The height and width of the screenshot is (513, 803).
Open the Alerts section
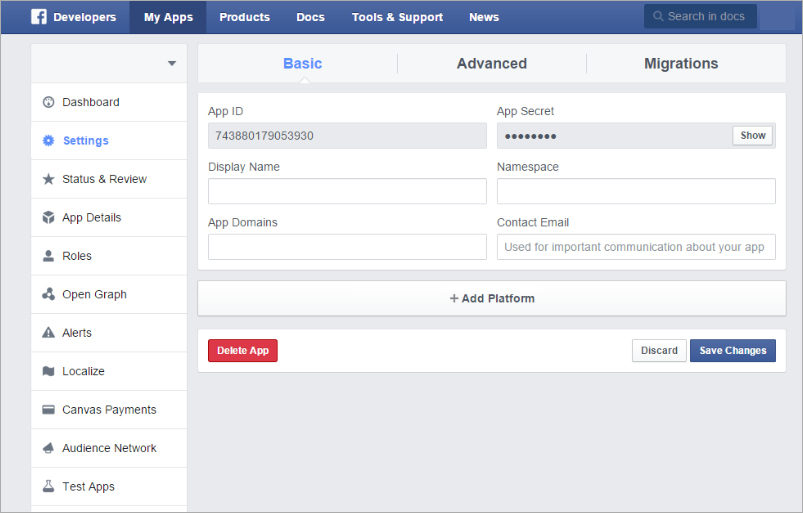(109, 332)
